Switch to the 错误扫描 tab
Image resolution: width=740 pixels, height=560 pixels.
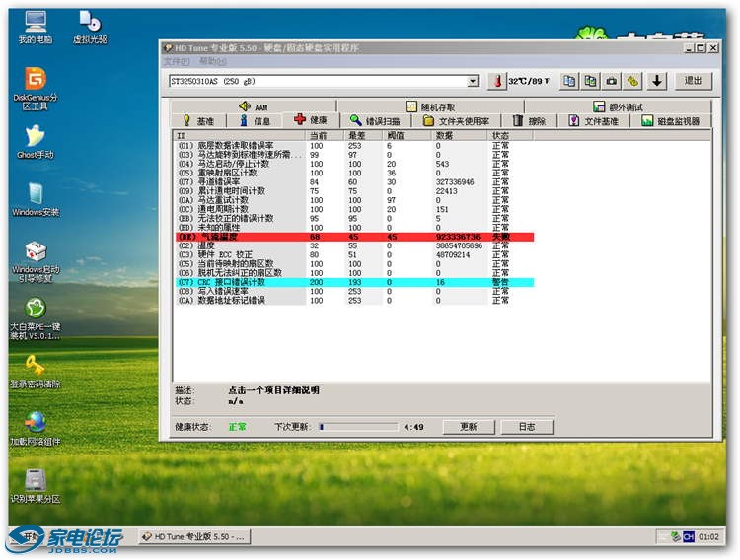pyautogui.click(x=375, y=121)
